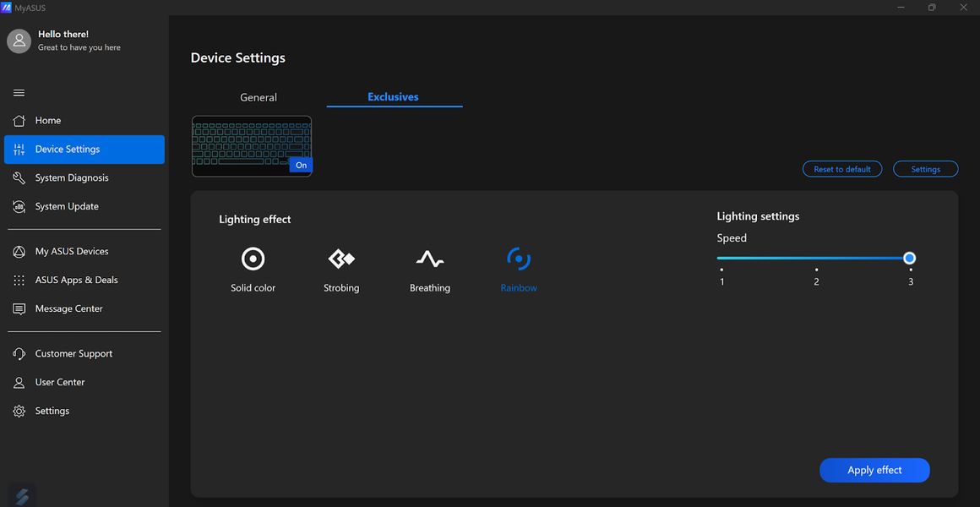Click the Solid color label
Viewport: 980px width, 507px height.
coord(253,288)
